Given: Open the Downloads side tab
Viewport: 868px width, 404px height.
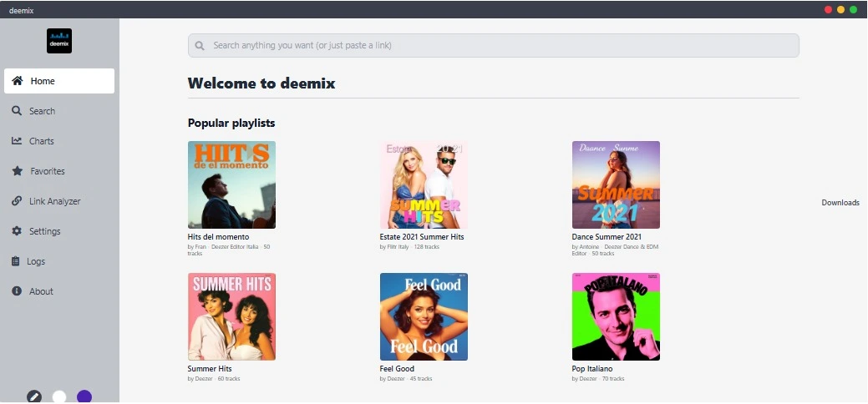Looking at the screenshot, I should tap(840, 203).
